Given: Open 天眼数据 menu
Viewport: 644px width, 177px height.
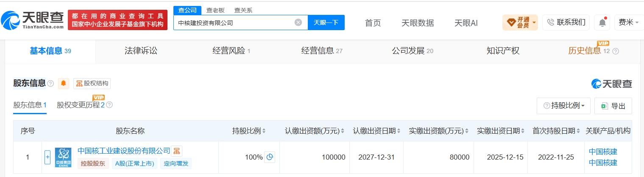Looking at the screenshot, I should click(x=418, y=23).
